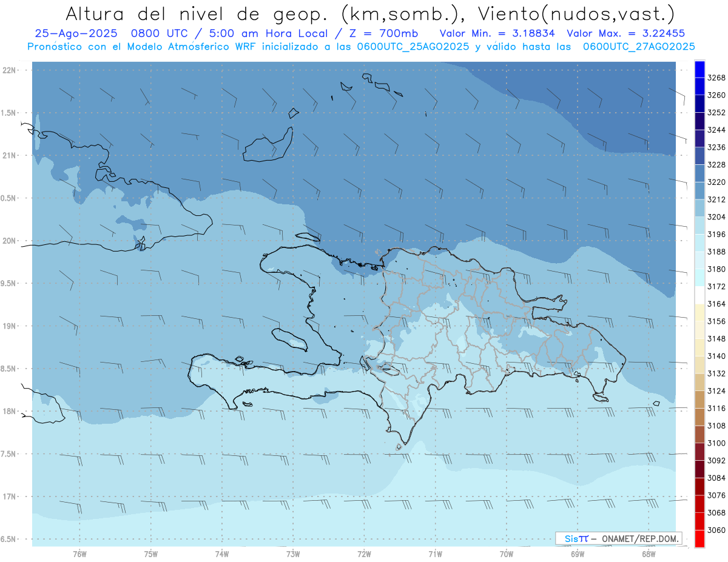728x562 pixels.
Task: Click the 17N latitude label
Action: point(10,497)
